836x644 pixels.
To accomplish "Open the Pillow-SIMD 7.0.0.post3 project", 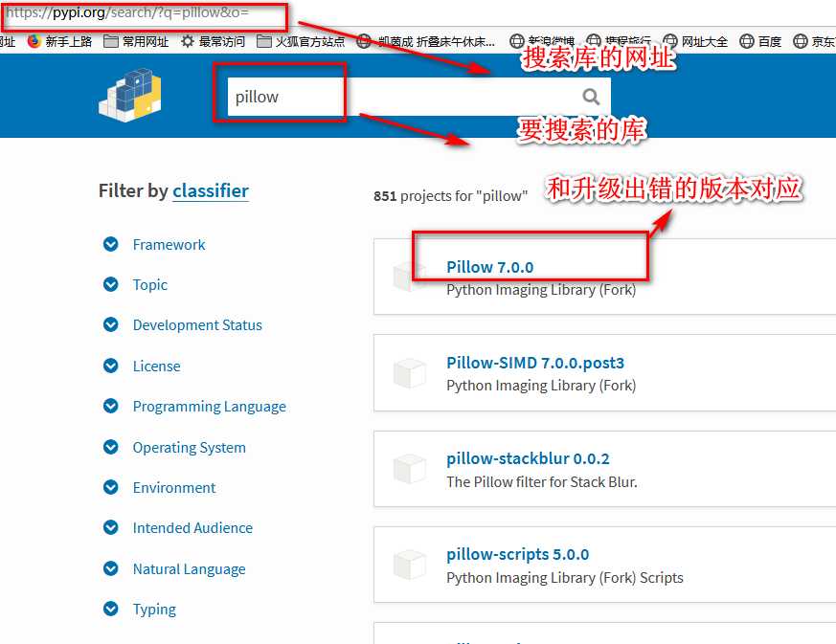I will click(x=535, y=363).
